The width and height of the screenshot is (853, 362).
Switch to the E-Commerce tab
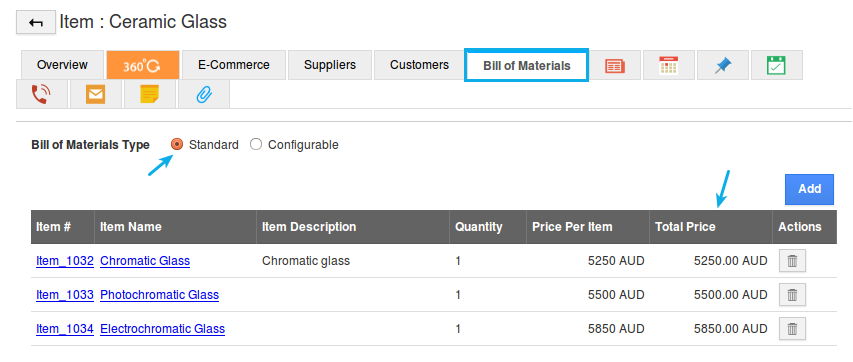coord(233,65)
